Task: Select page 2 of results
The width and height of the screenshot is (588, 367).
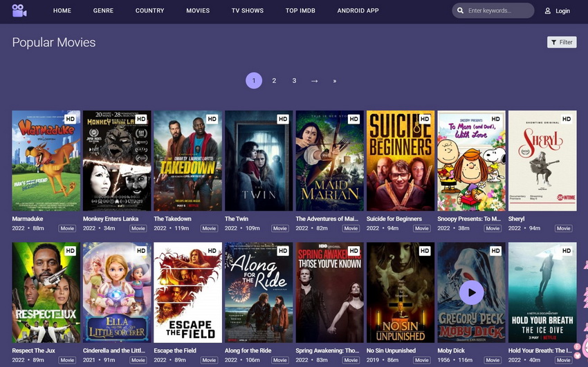Action: [274, 81]
